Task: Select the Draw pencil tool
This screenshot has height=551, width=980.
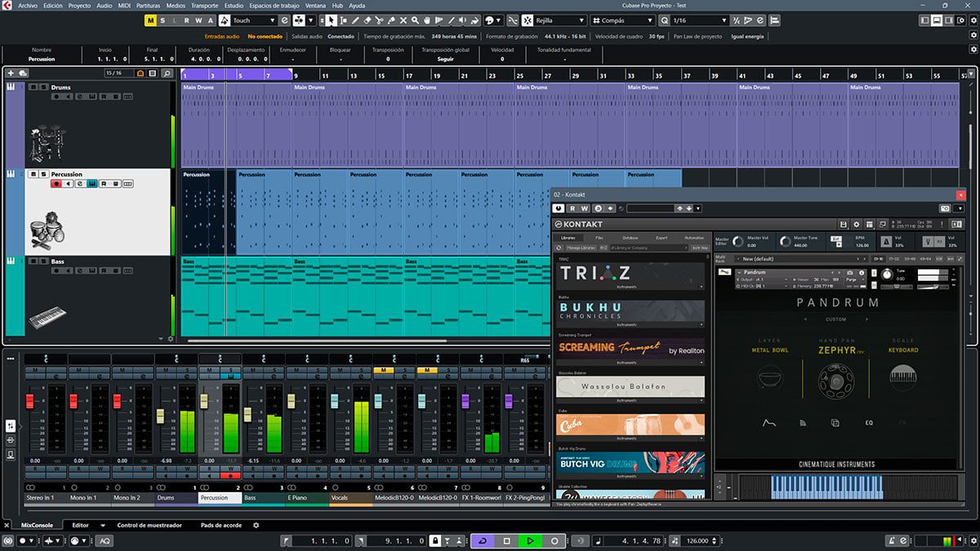Action: [x=355, y=20]
